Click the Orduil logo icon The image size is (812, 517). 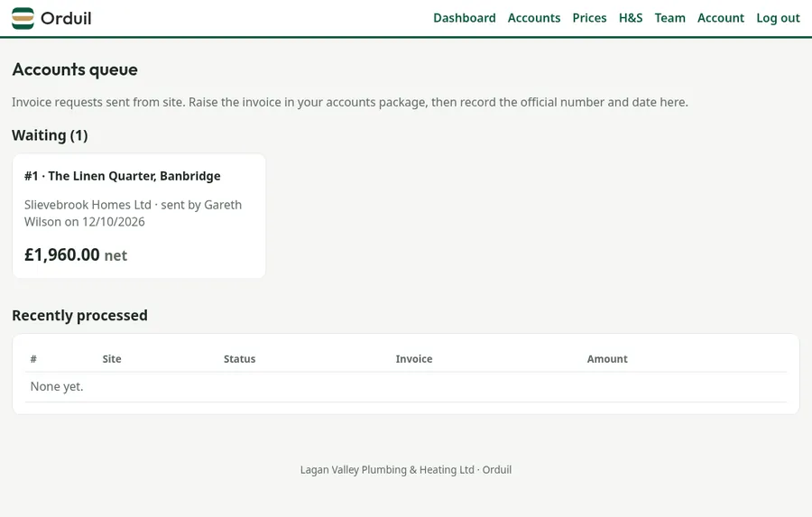point(23,18)
